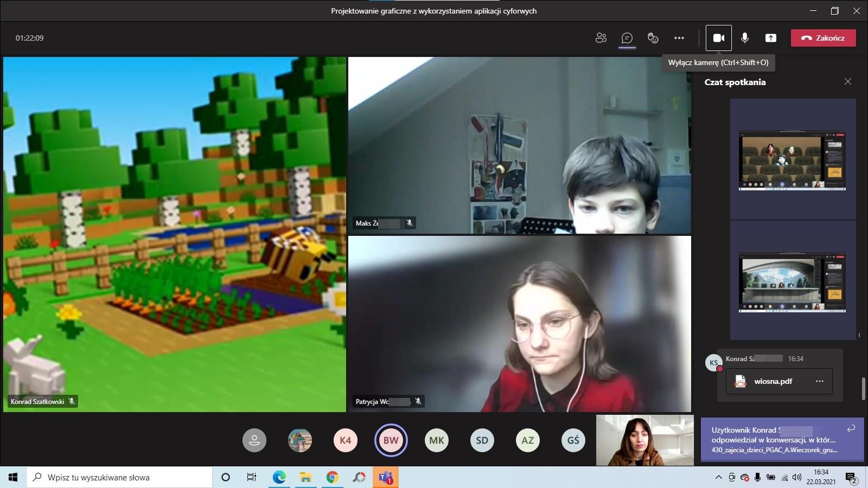Click Maks's video tile
868x488 pixels.
pyautogui.click(x=520, y=145)
